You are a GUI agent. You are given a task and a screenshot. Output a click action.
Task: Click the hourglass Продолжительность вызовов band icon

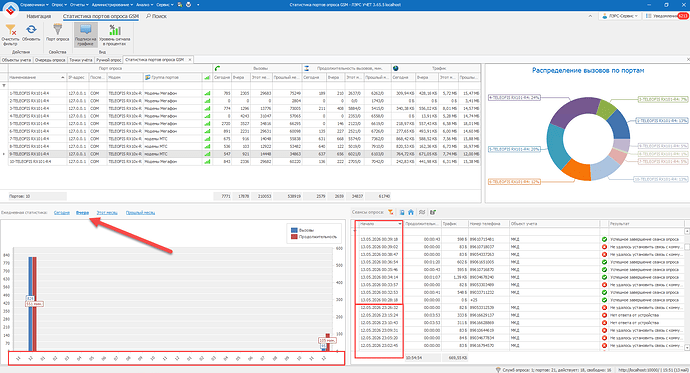[x=307, y=68]
